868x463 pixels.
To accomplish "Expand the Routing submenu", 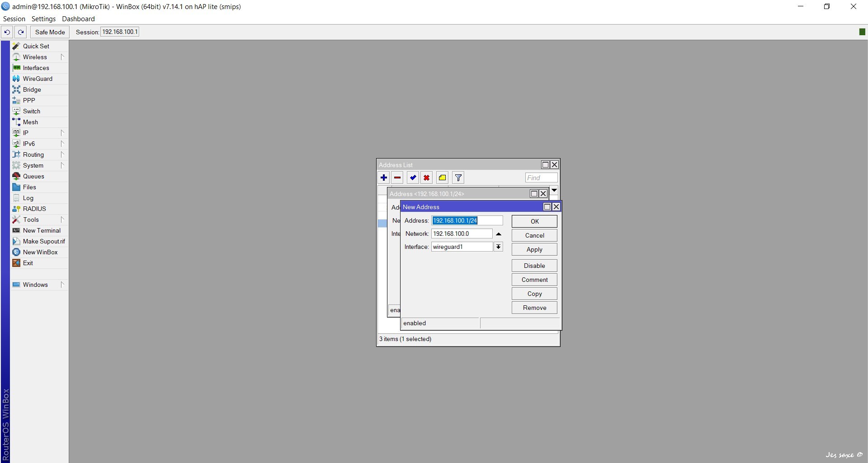I will coord(62,154).
